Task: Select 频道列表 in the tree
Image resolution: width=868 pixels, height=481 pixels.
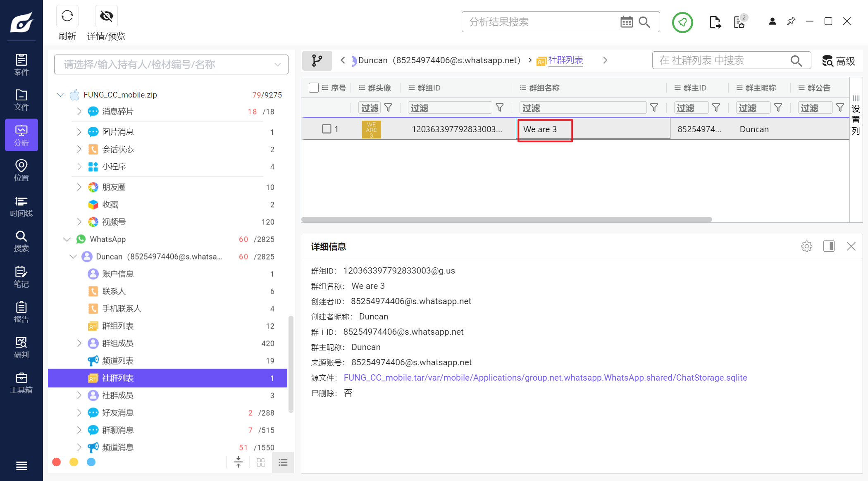Action: tap(118, 361)
